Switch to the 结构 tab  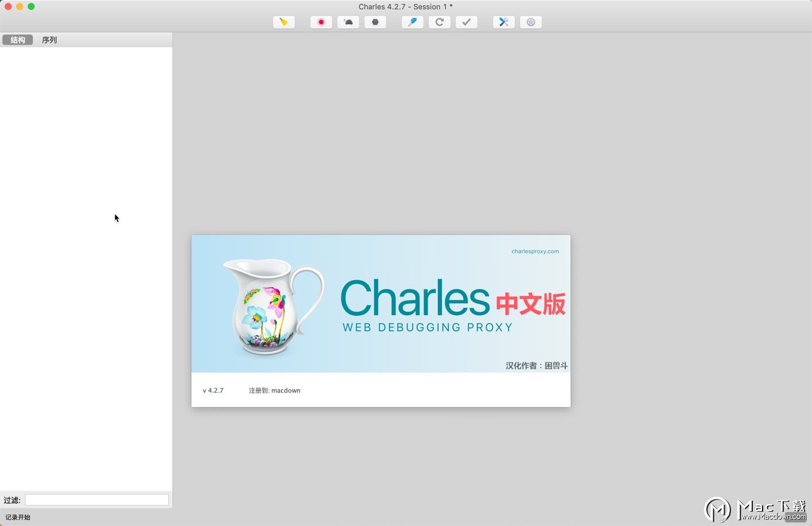click(x=18, y=40)
